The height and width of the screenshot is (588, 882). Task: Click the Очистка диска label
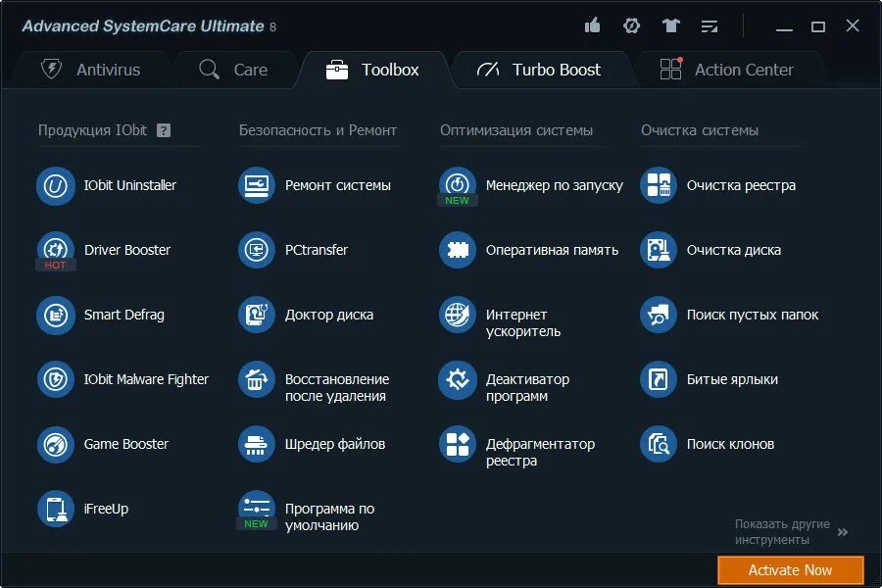tap(733, 251)
